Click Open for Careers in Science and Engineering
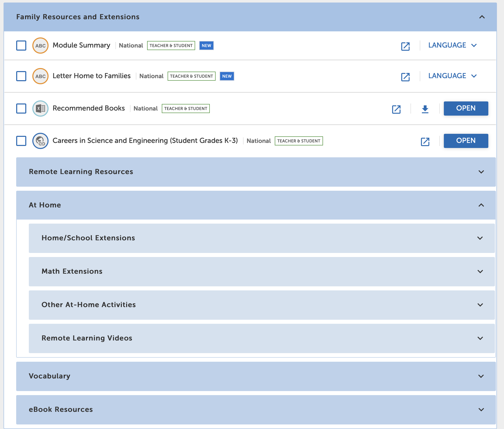 pos(466,141)
